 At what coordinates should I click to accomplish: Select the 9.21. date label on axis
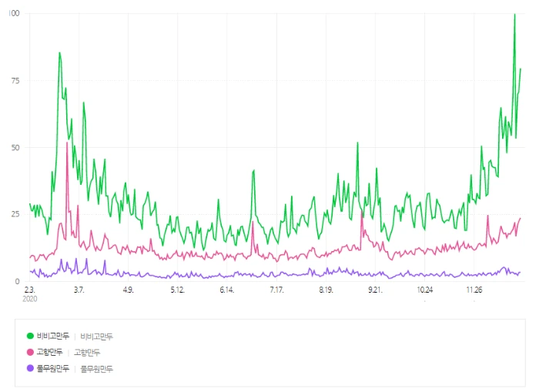(x=376, y=290)
